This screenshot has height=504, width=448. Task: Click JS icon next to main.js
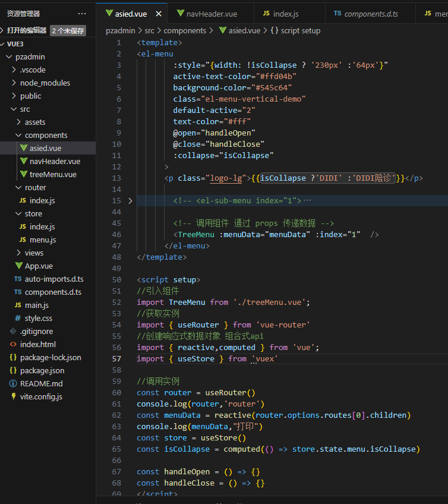click(18, 305)
